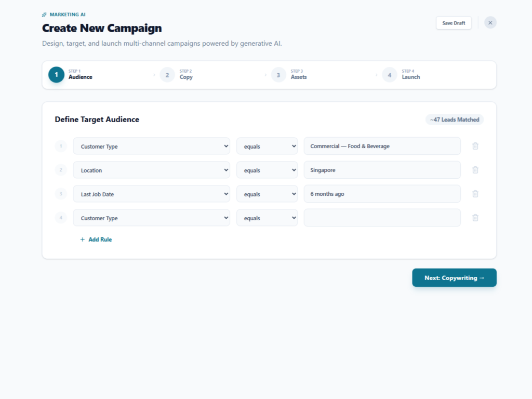This screenshot has height=399, width=532.
Task: Trash the empty fourth rule
Action: (x=475, y=218)
